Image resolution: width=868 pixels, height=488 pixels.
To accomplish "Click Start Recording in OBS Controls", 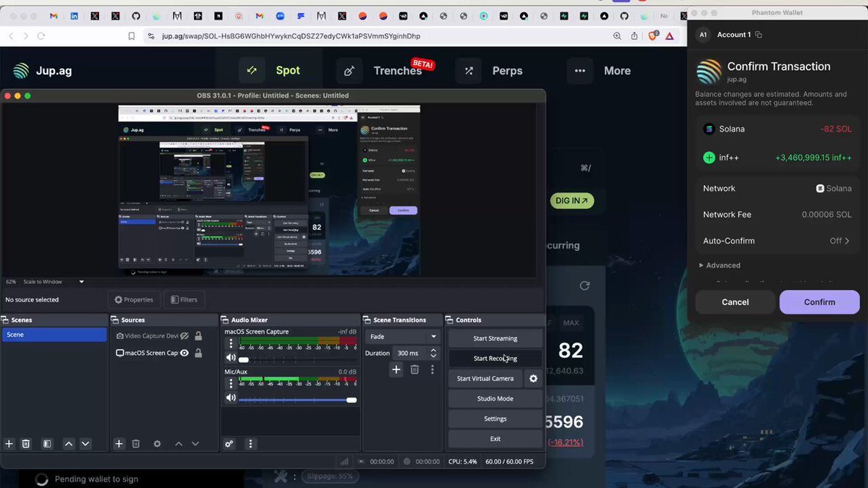I will tap(495, 359).
